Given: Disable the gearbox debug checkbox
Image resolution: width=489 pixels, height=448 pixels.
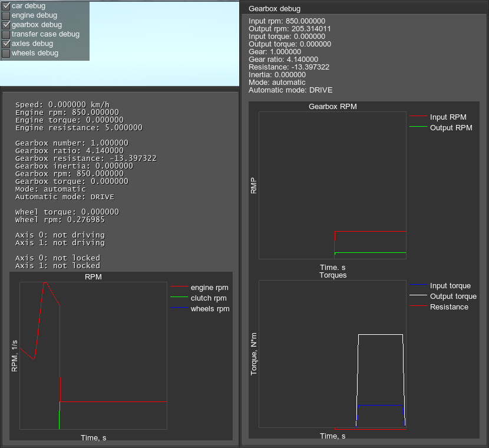Looking at the screenshot, I should pos(6,25).
